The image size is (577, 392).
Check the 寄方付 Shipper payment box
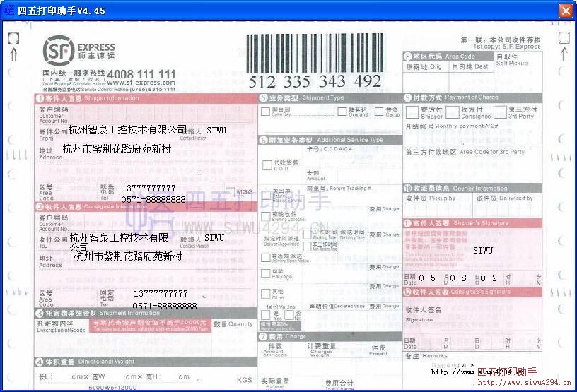pyautogui.click(x=412, y=112)
